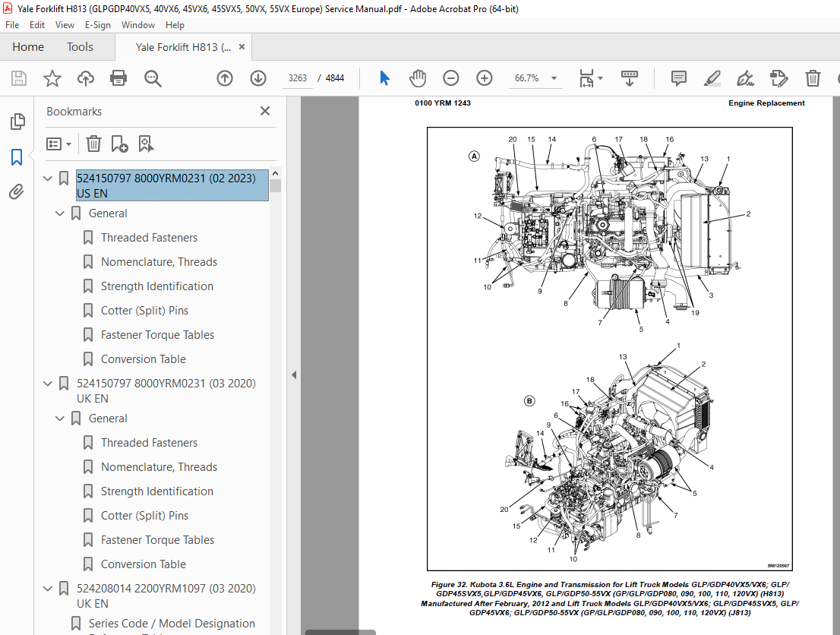
Task: Select first Strength Identification bookmark
Action: pos(157,286)
